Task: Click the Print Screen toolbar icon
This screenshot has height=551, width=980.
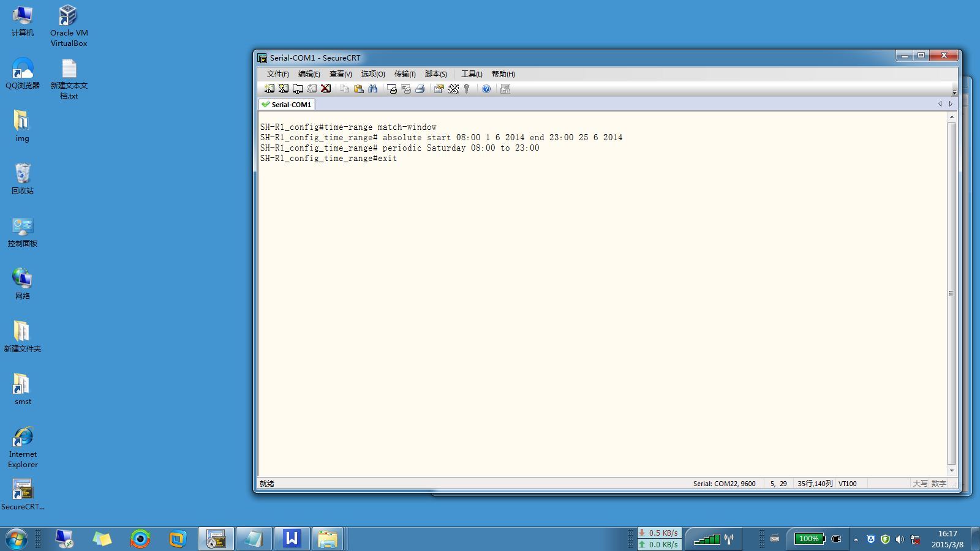Action: [x=391, y=89]
